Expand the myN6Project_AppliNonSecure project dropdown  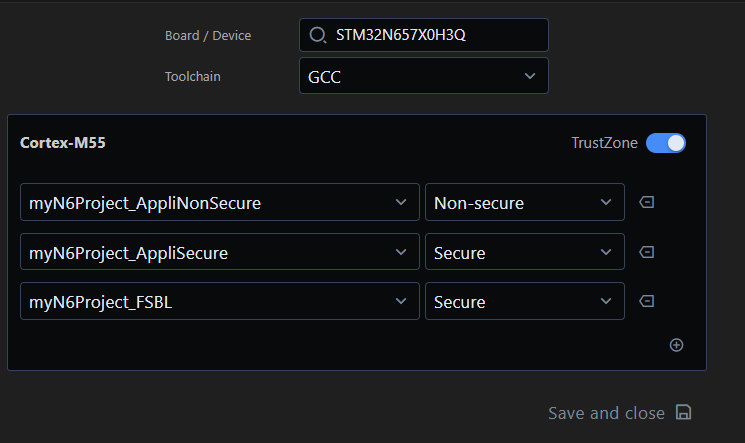(219, 203)
